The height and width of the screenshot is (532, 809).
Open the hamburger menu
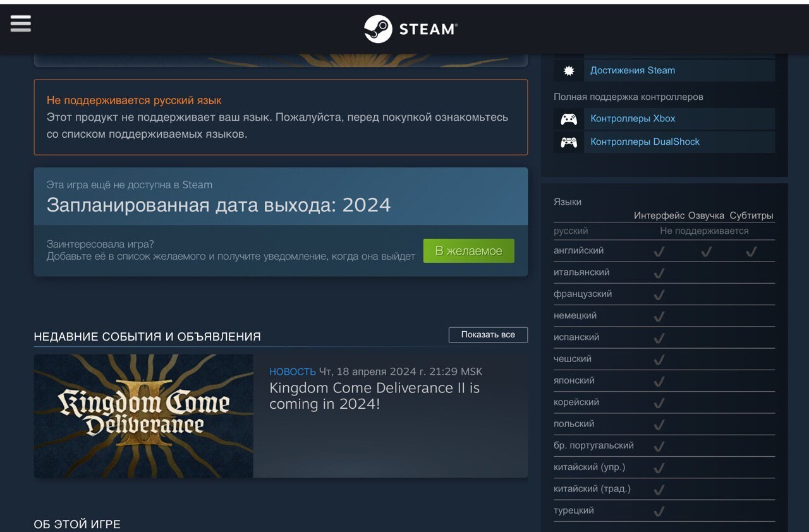coord(20,23)
